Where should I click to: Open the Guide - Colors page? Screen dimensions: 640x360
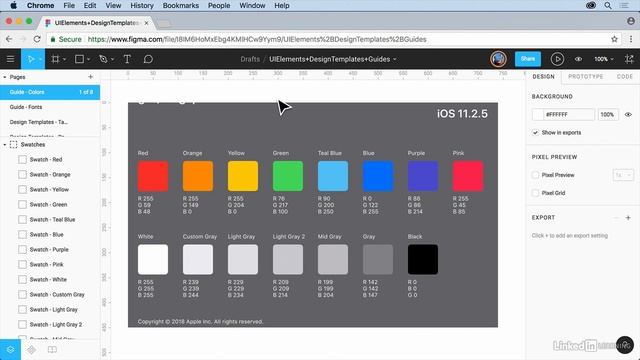click(x=50, y=92)
